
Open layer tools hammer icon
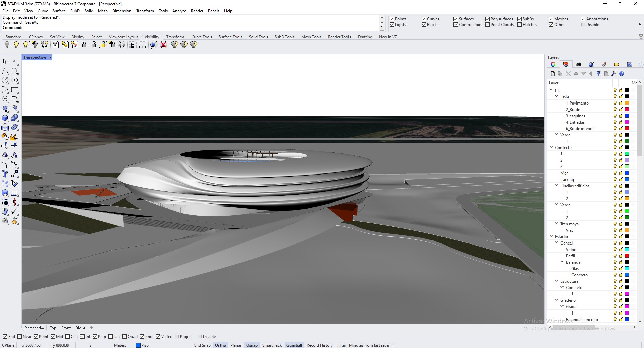point(614,74)
